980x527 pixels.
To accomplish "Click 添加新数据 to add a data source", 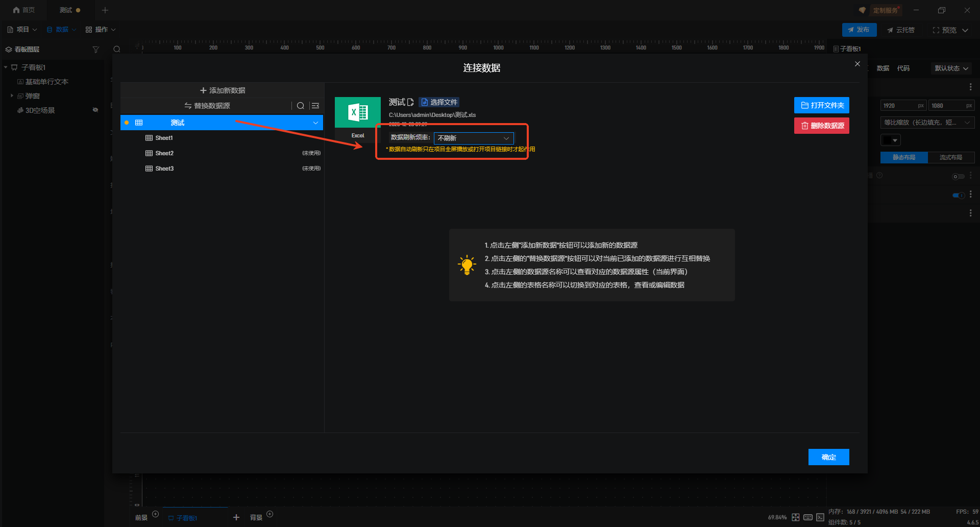I will click(223, 90).
